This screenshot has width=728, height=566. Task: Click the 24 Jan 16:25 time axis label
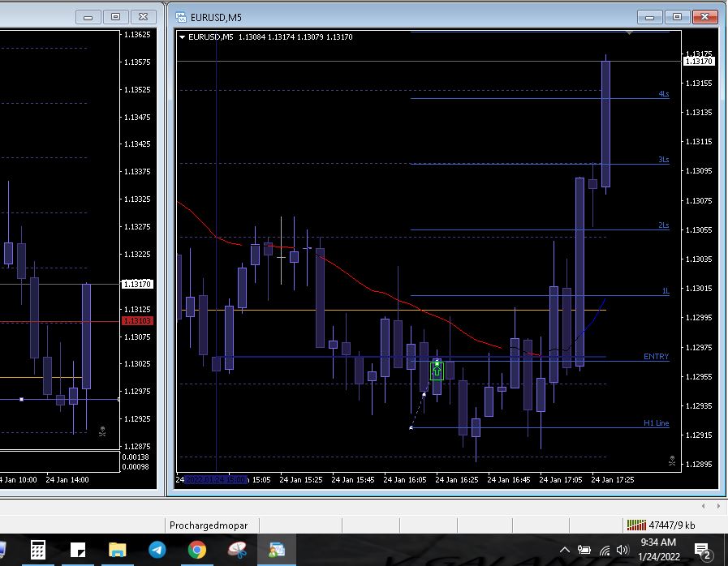click(x=456, y=480)
